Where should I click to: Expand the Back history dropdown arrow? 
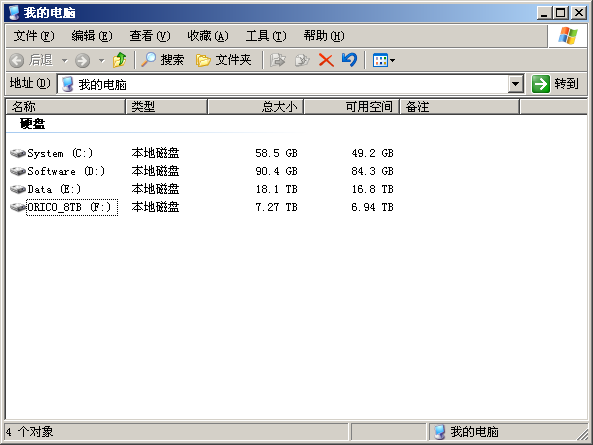(65, 60)
